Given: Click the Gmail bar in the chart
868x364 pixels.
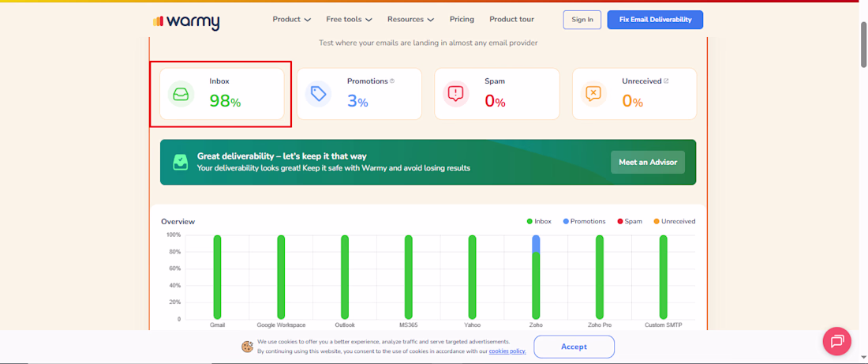Looking at the screenshot, I should [x=217, y=277].
